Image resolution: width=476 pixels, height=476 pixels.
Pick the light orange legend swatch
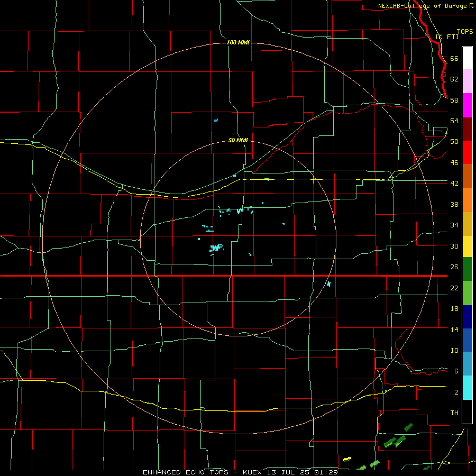point(467,199)
